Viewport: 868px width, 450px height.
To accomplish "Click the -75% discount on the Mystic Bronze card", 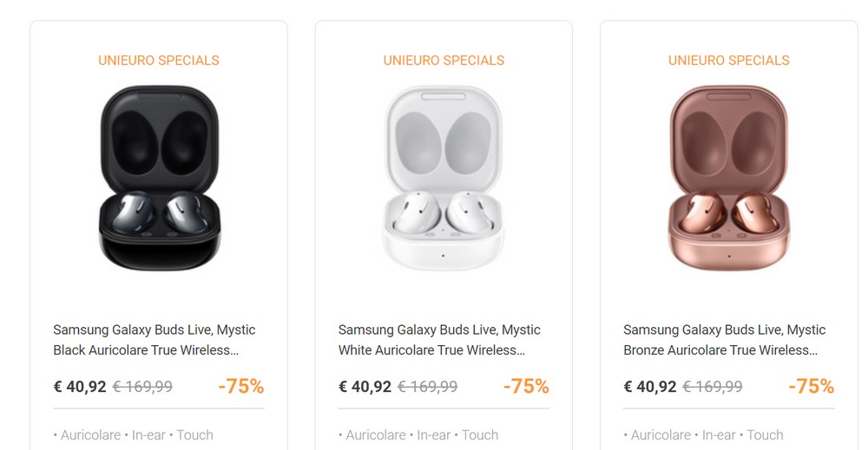I will 811,387.
